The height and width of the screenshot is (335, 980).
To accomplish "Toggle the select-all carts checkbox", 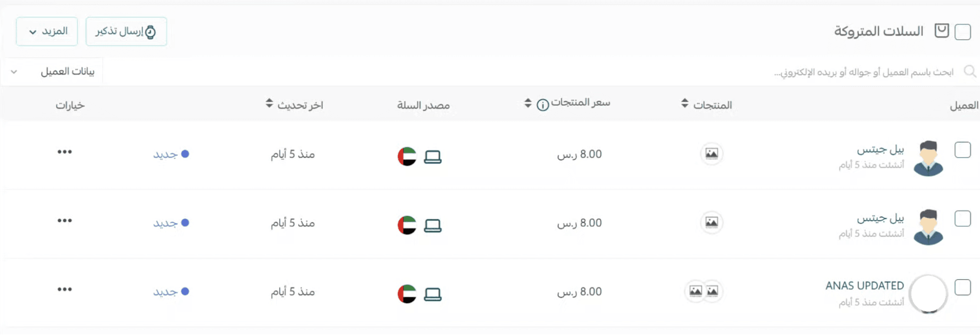I will tap(962, 32).
